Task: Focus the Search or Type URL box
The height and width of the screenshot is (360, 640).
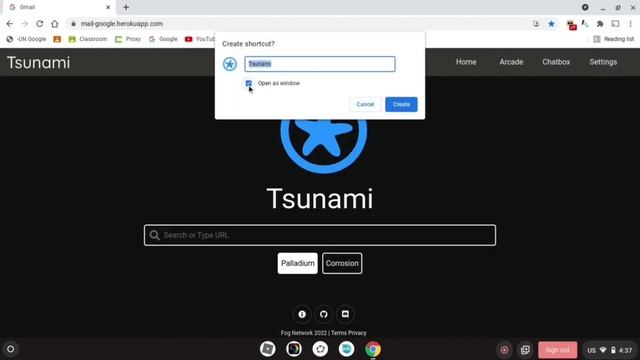Action: 320,235
